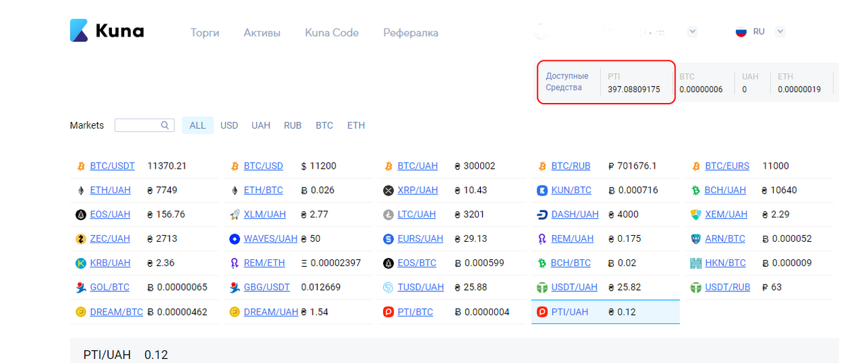This screenshot has height=363, width=868.
Task: Open the Активы menu
Action: 262,33
